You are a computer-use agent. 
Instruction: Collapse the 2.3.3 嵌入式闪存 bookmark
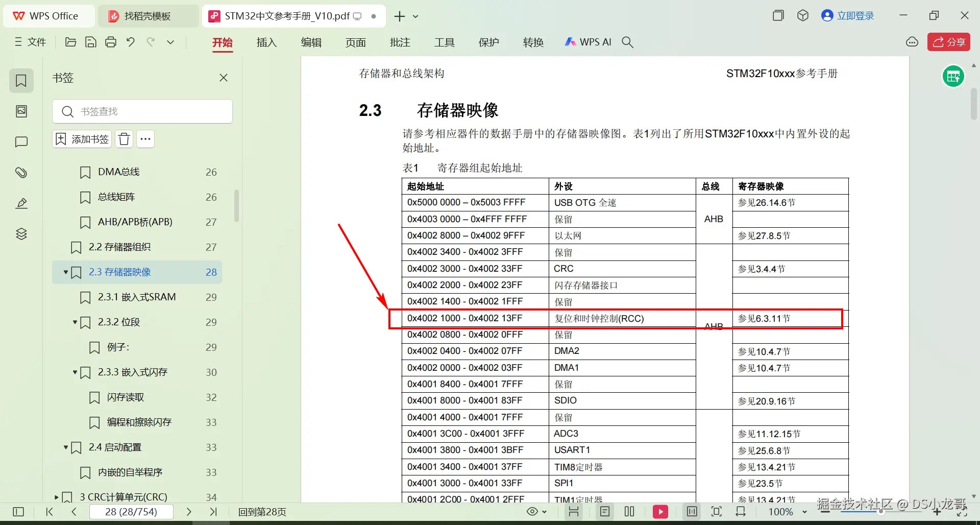coord(75,372)
